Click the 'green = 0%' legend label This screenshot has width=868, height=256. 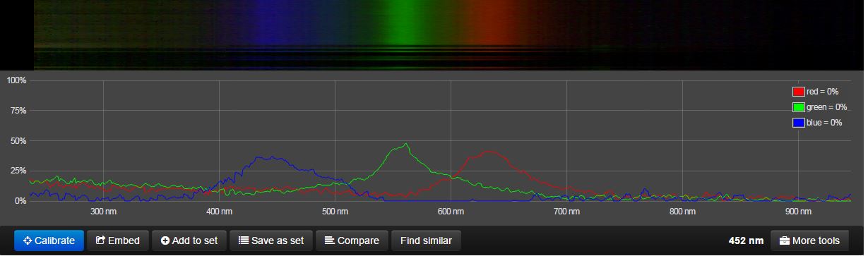pyautogui.click(x=826, y=107)
